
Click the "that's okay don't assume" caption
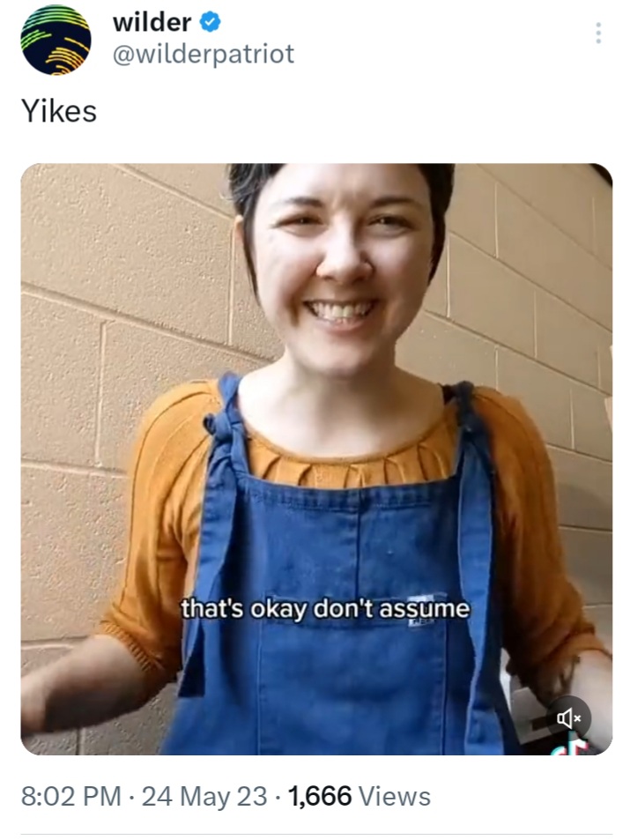pos(325,609)
